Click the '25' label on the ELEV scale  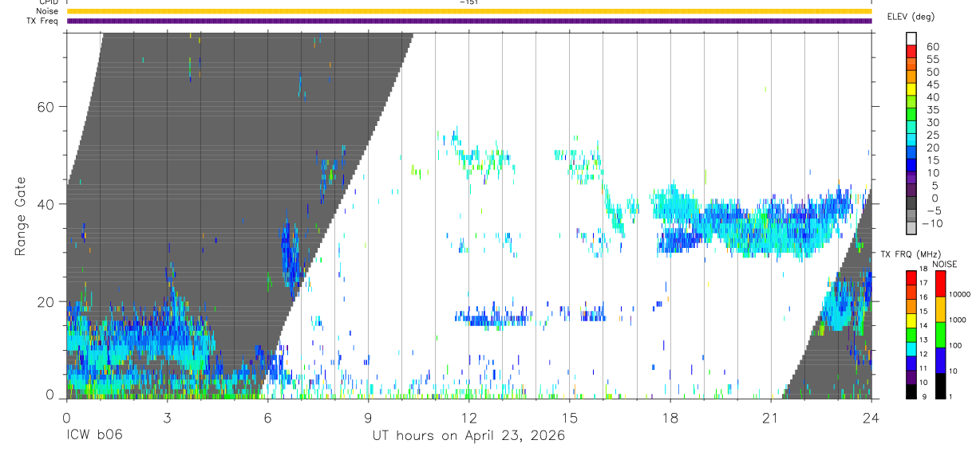click(933, 135)
